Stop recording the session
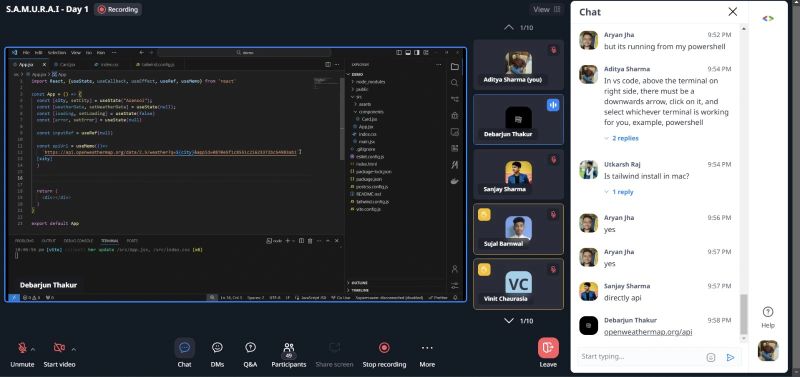This screenshot has width=800, height=377. tap(384, 354)
